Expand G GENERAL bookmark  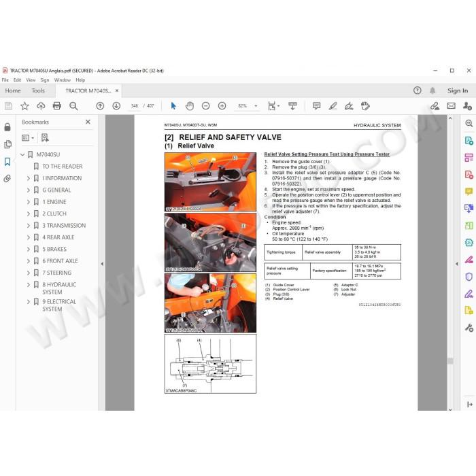29,190
